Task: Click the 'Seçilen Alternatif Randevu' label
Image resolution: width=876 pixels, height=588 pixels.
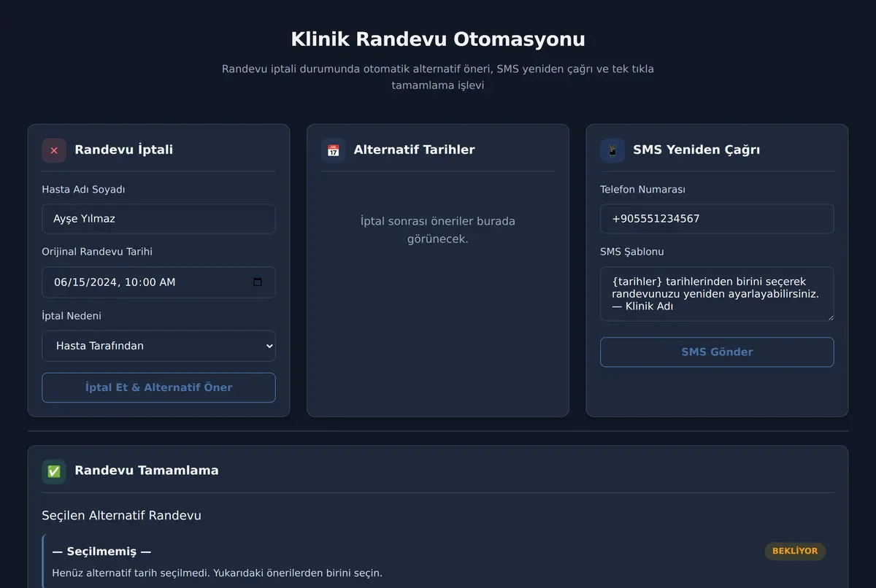Action: 121,516
